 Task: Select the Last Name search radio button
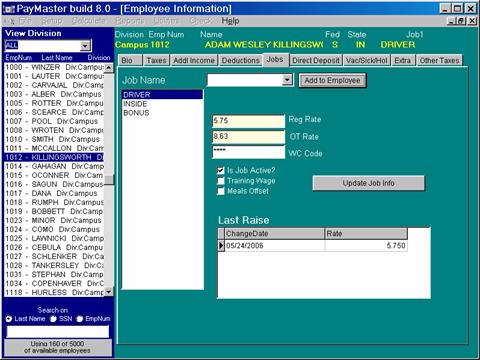pos(9,319)
